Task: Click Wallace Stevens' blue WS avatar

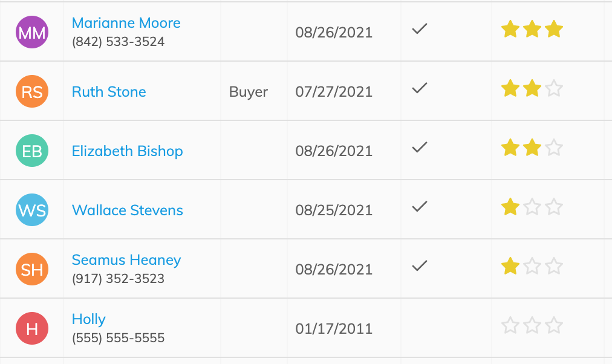Action: [x=32, y=210]
